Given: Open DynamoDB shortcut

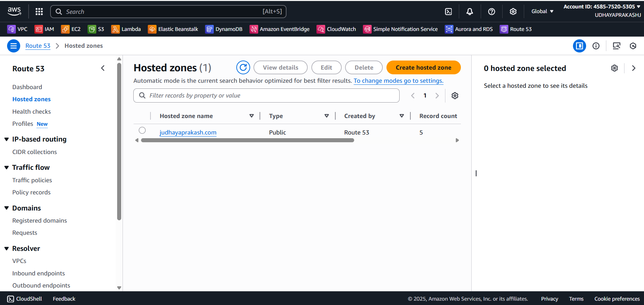Looking at the screenshot, I should (x=224, y=29).
